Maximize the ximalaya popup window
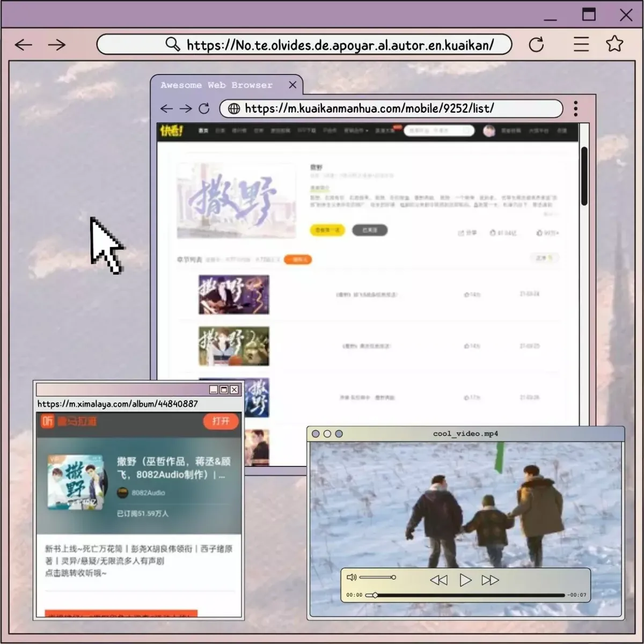This screenshot has width=644, height=644. tap(224, 390)
